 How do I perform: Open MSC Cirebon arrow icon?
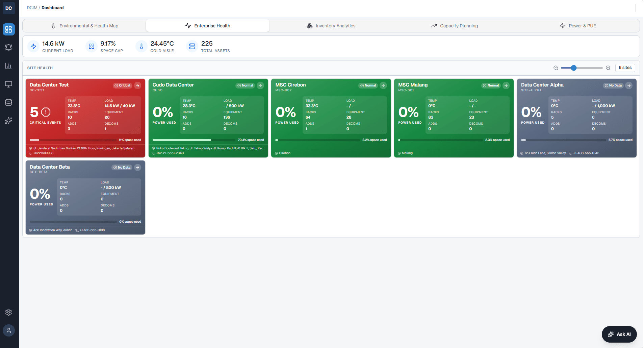(383, 85)
